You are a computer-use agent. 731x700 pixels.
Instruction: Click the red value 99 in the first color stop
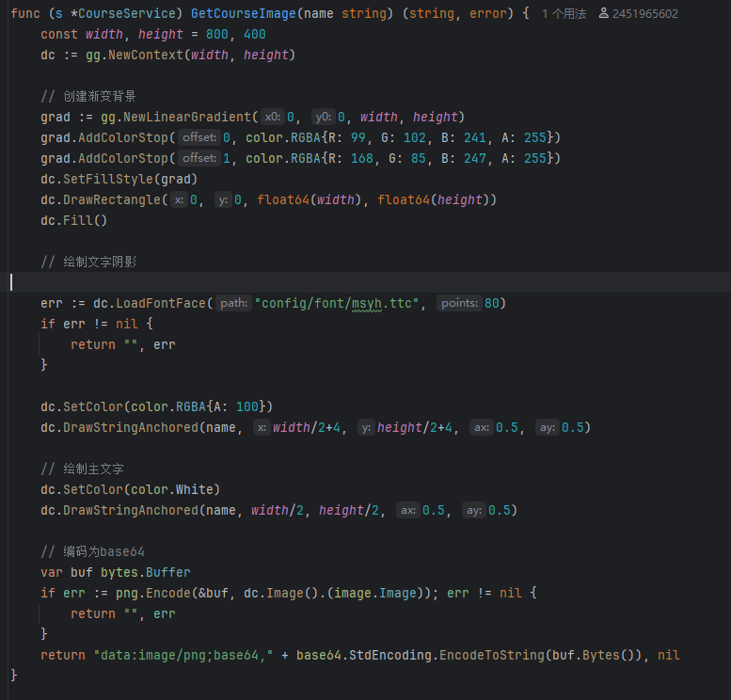[358, 137]
